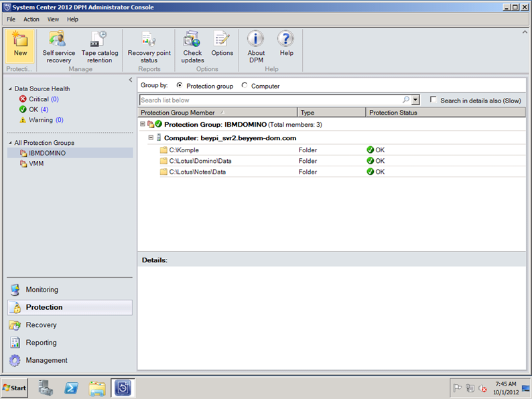Click Folder type of C:\Lotus\Notes\Data
The image size is (532, 399).
tap(308, 172)
